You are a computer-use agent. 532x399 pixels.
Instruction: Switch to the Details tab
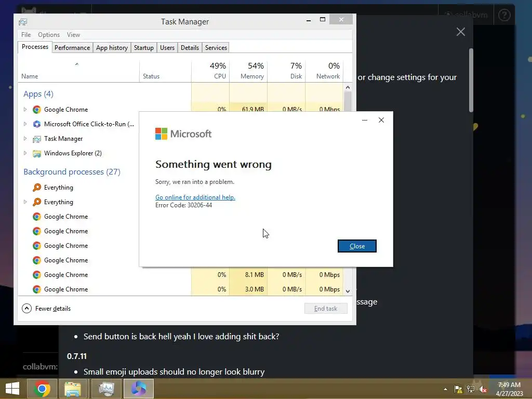coord(190,48)
